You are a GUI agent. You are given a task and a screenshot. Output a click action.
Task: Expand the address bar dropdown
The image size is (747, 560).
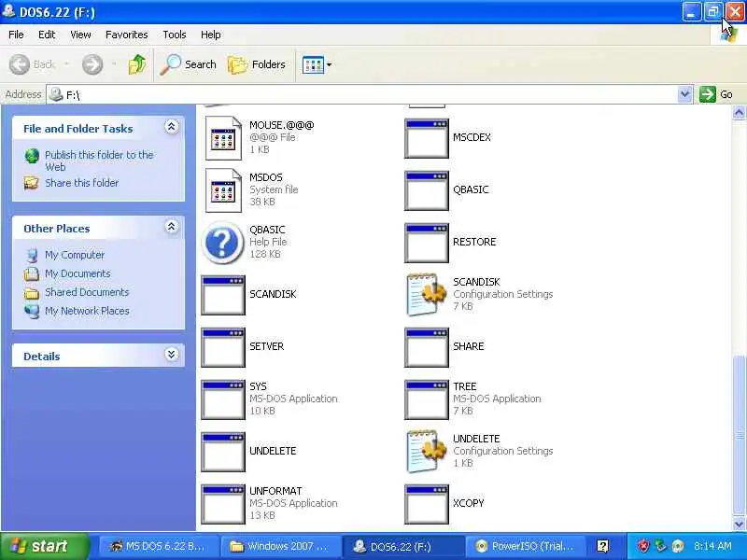(x=684, y=94)
